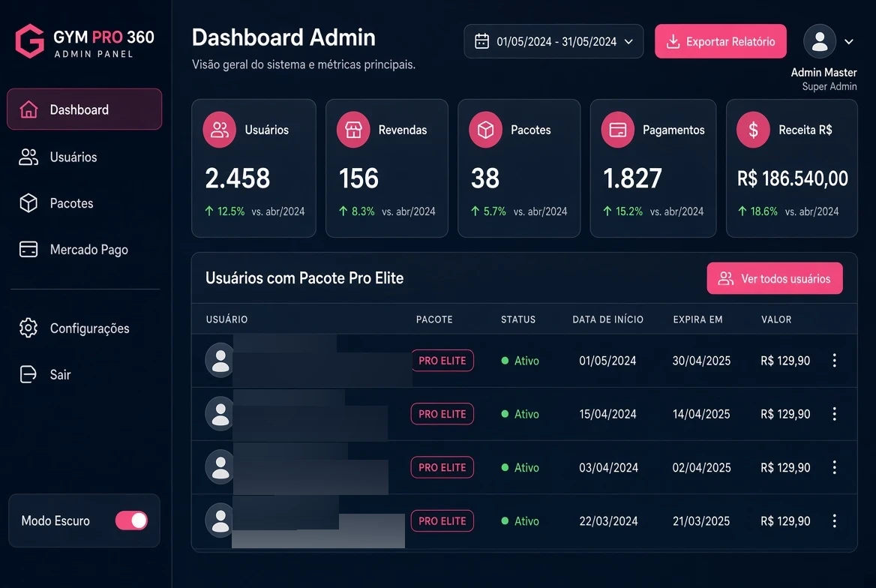This screenshot has height=588, width=876.
Task: Toggle the Modo Escuro switch
Action: pyautogui.click(x=131, y=520)
